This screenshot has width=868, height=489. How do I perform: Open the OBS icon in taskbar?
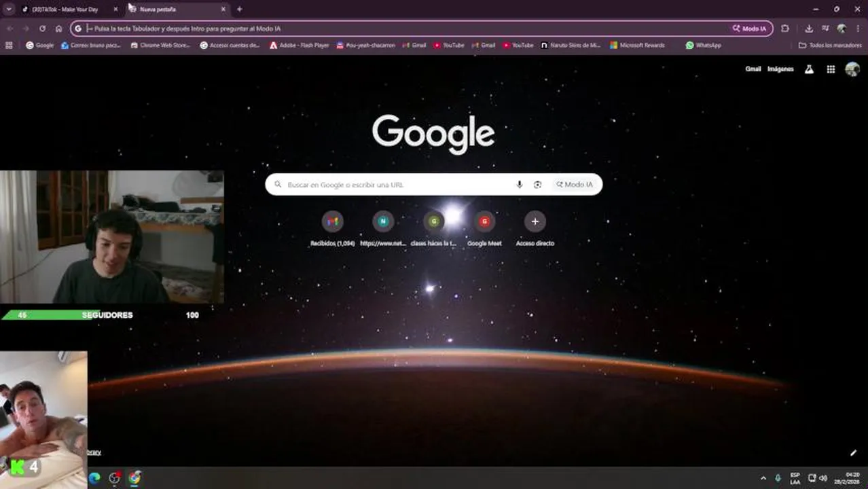click(x=115, y=477)
